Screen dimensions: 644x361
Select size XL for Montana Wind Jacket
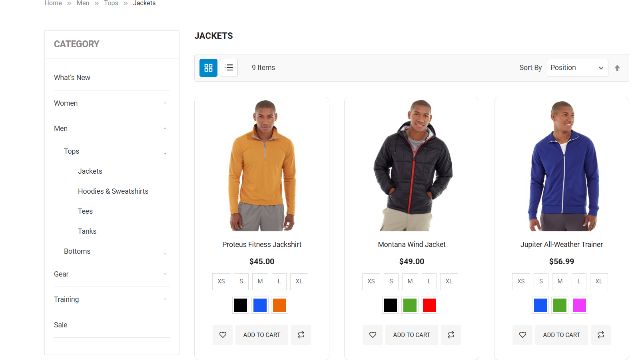pos(449,281)
